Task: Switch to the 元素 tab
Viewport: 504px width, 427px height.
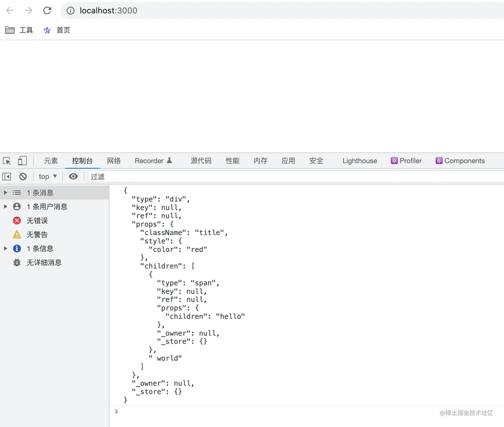Action: (51, 161)
